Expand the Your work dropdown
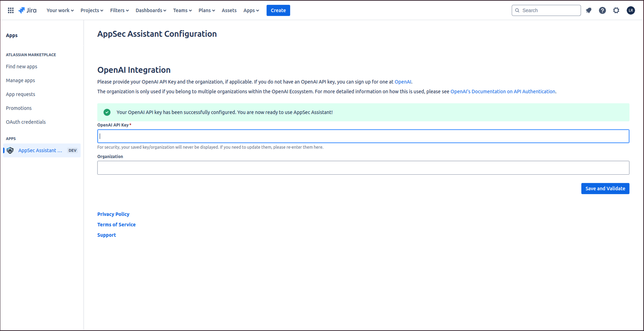Viewport: 644px width, 331px height. click(60, 10)
